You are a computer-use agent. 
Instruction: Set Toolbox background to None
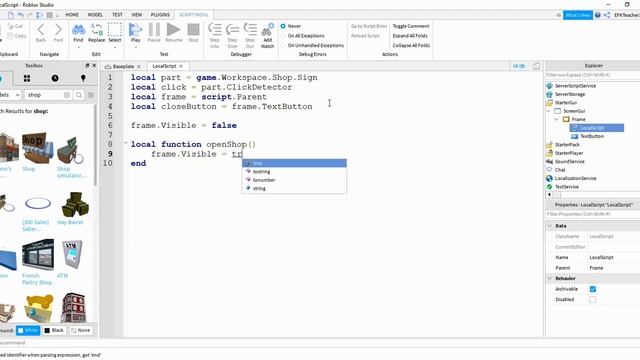click(80, 330)
